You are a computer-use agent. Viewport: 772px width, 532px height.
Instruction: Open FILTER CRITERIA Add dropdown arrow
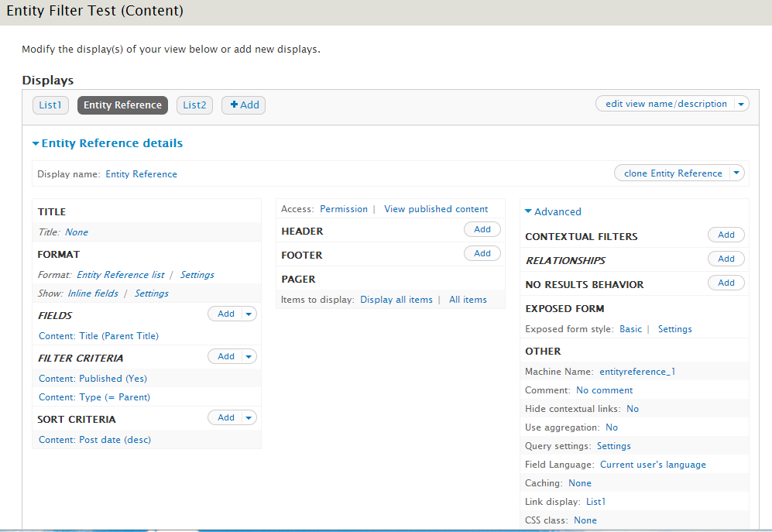[x=249, y=356]
